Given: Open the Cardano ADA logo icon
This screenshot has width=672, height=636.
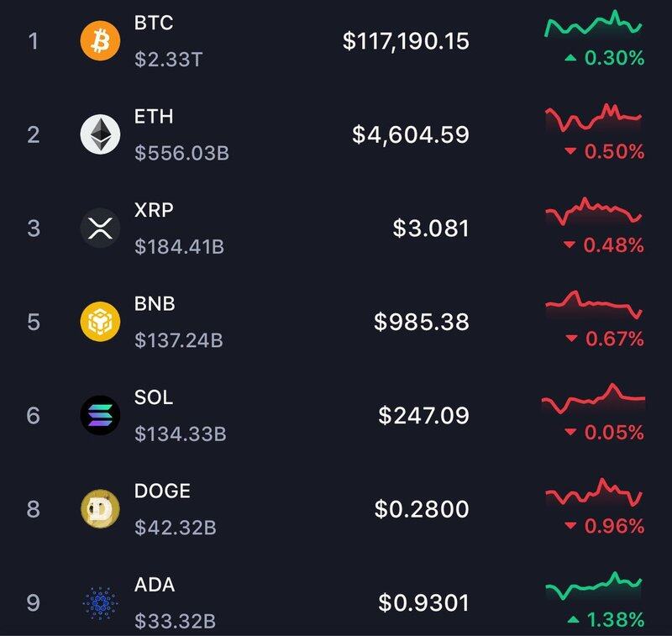Looking at the screenshot, I should (100, 602).
